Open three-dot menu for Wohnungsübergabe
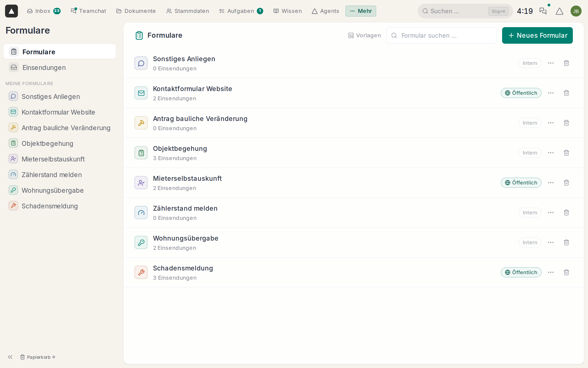Image resolution: width=588 pixels, height=368 pixels. click(551, 242)
